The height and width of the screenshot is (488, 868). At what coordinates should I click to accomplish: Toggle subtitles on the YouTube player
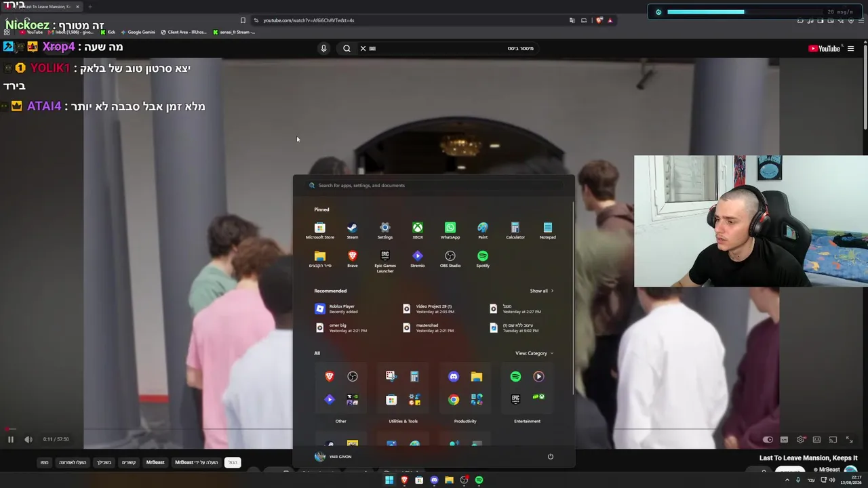(x=784, y=439)
